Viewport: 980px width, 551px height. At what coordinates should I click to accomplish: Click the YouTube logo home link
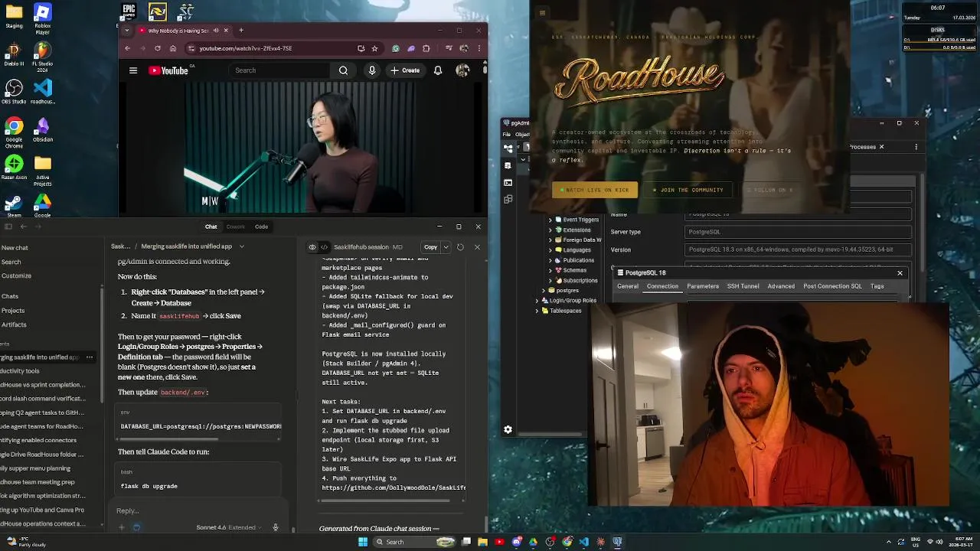tap(168, 70)
